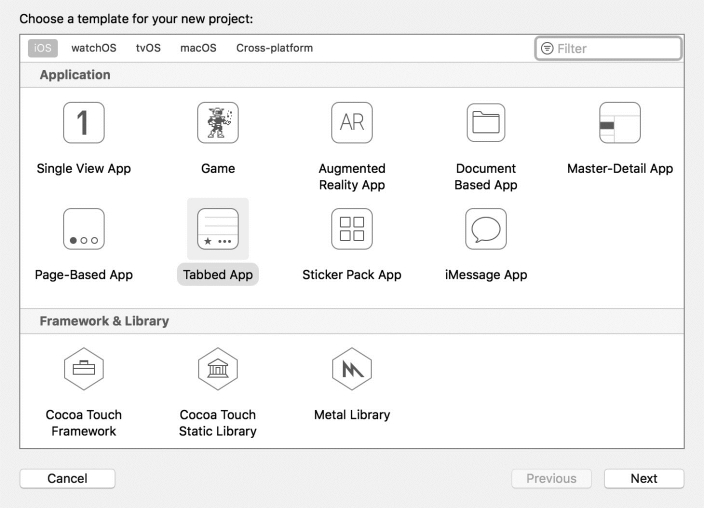Image resolution: width=704 pixels, height=508 pixels.
Task: Pick the Document Based App folder icon
Action: pos(486,123)
